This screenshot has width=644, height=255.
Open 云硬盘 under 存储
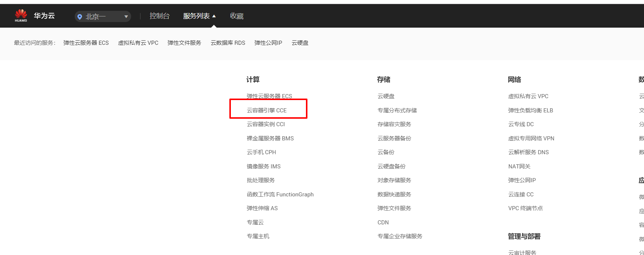click(x=386, y=96)
